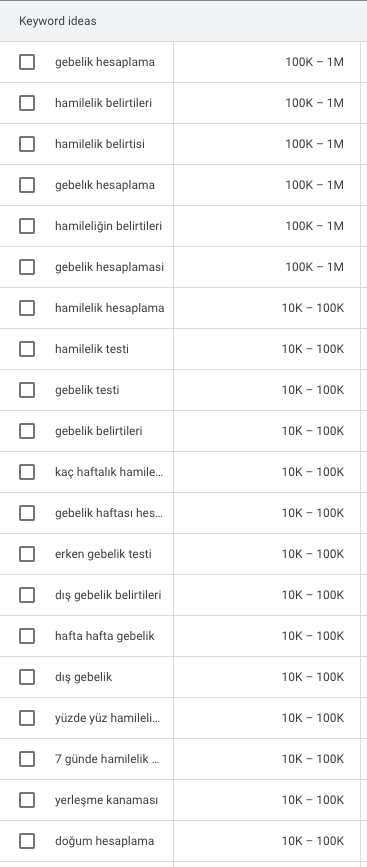Enable checkbox for 'hamileliğin belirtileri'

pos(27,226)
